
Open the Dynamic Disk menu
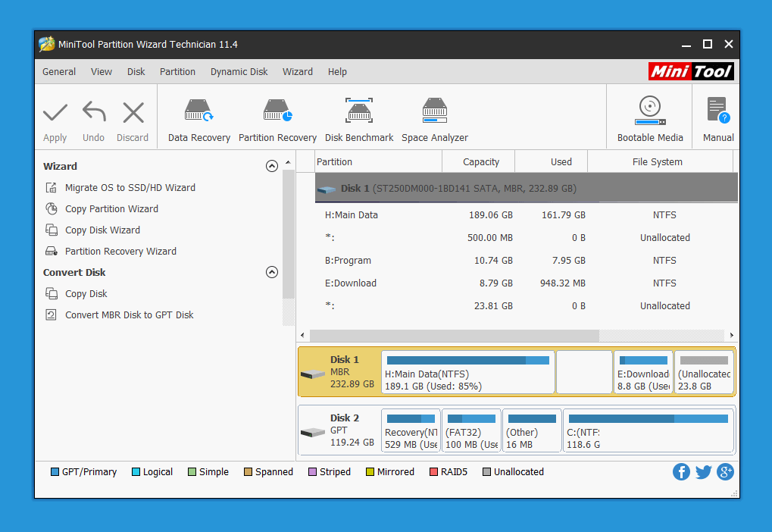pos(239,72)
